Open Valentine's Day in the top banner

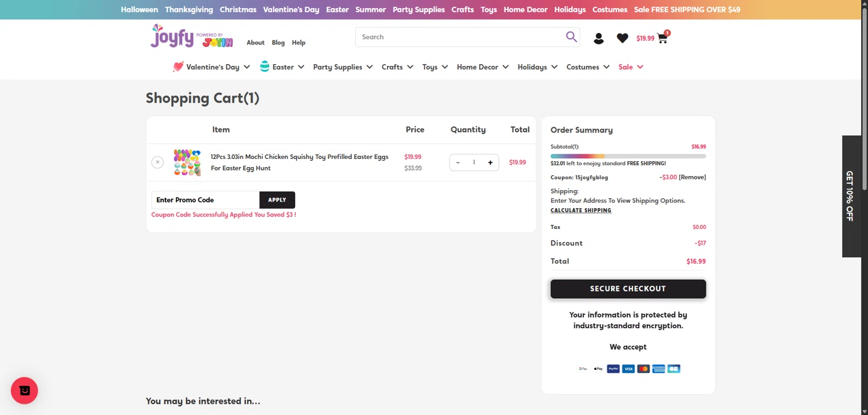(291, 10)
